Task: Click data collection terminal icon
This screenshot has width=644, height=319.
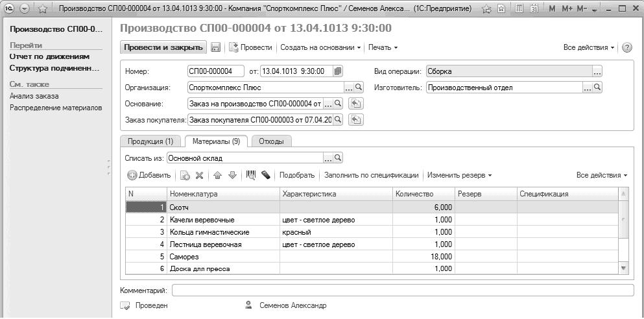Action: click(265, 175)
